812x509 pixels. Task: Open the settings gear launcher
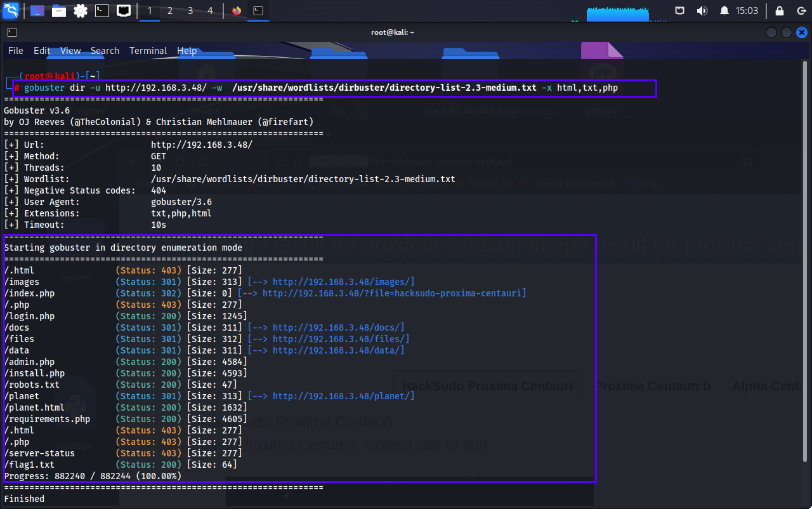point(81,11)
